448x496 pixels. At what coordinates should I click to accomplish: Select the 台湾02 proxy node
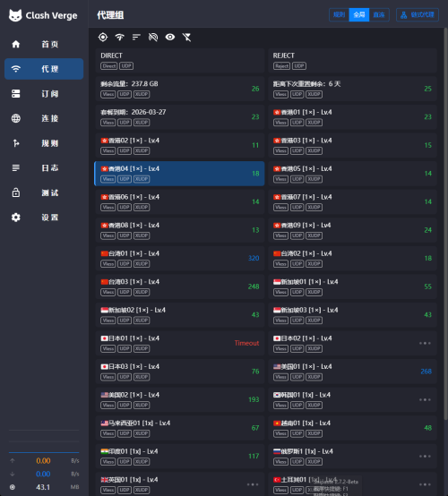[x=352, y=259]
